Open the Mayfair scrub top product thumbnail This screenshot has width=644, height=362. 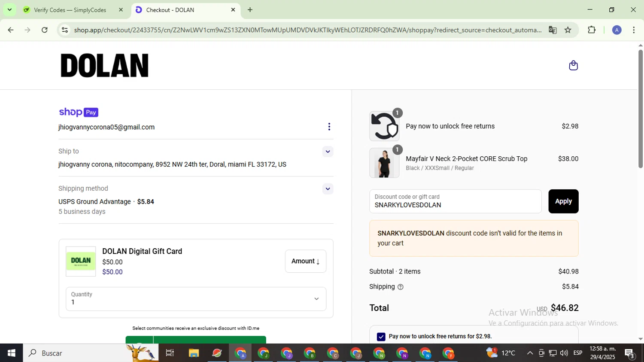(x=384, y=163)
